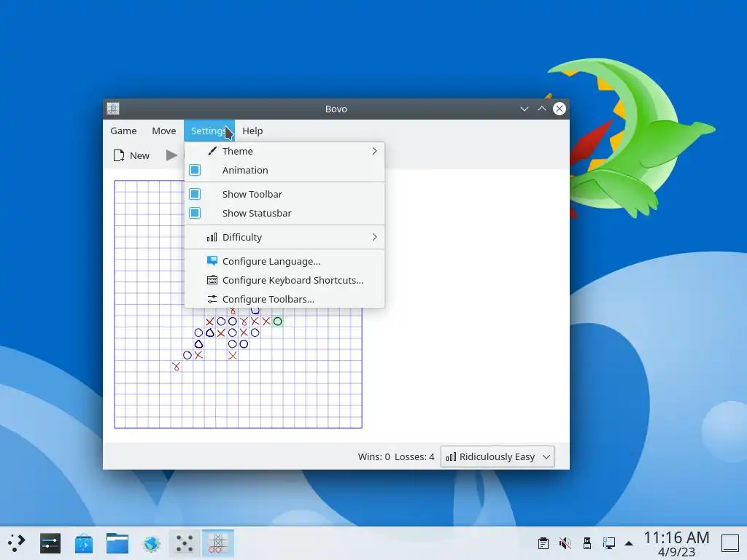Click the Configure Language icon
This screenshot has height=560, width=747.
[x=212, y=261]
